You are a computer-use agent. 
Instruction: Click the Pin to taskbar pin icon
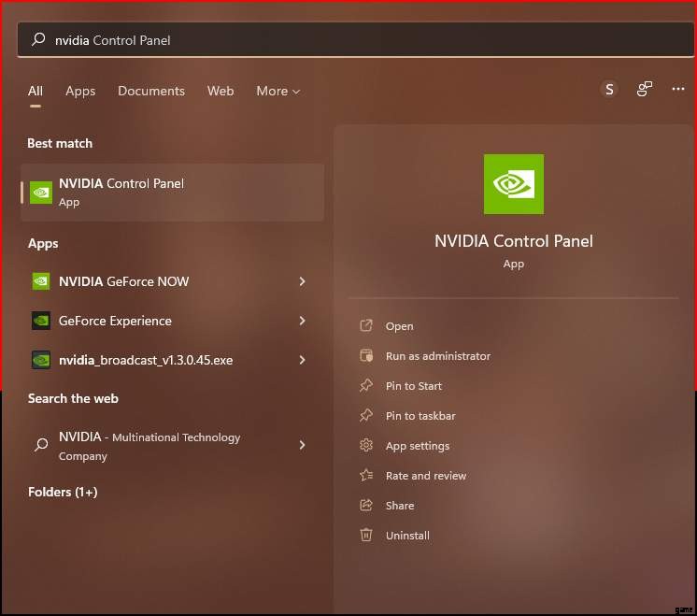click(x=366, y=415)
